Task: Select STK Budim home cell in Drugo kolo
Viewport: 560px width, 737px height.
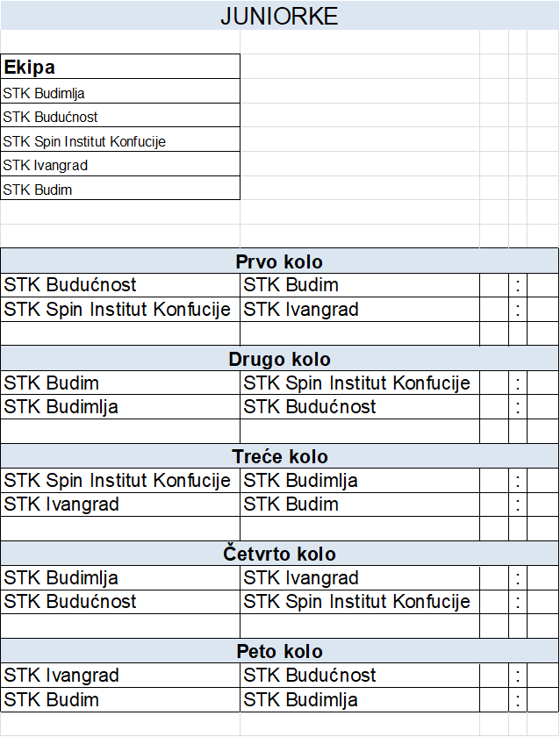Action: click(x=120, y=383)
